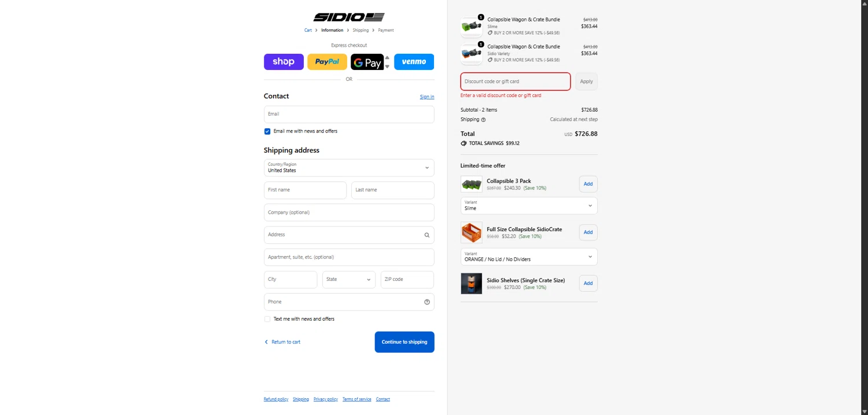Click the orange SidioCrate thumbnail
The image size is (868, 415).
tap(471, 233)
